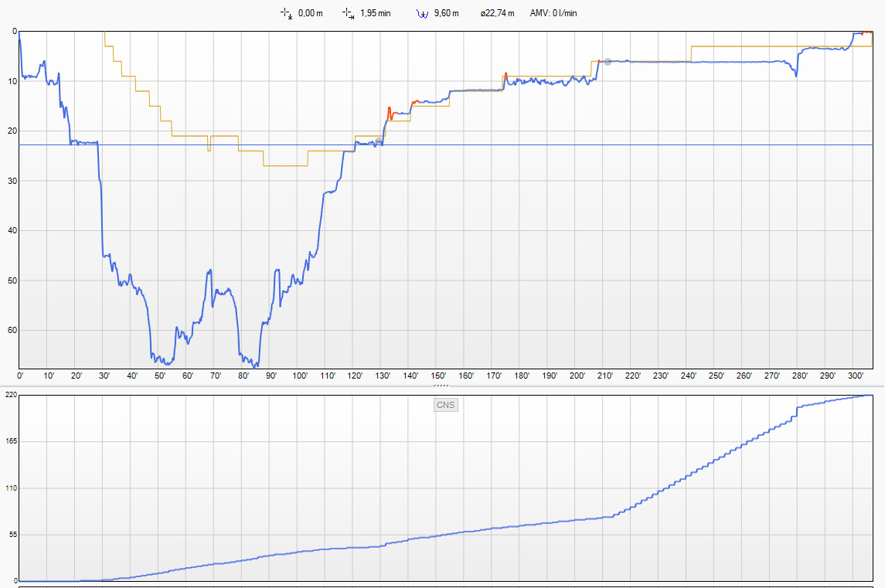This screenshot has width=885, height=588.
Task: Click the red ascent spike near 174'
Action: pos(505,75)
